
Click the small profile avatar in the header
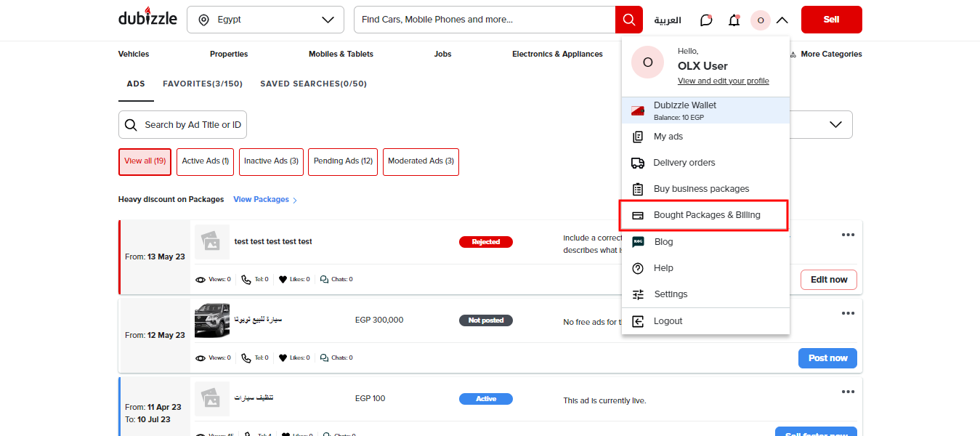pos(761,20)
